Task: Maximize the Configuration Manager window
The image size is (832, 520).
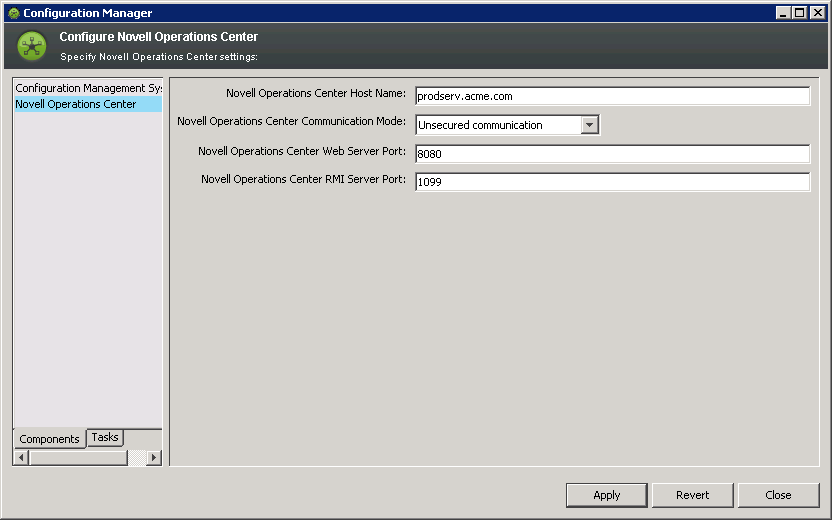Action: click(x=800, y=13)
